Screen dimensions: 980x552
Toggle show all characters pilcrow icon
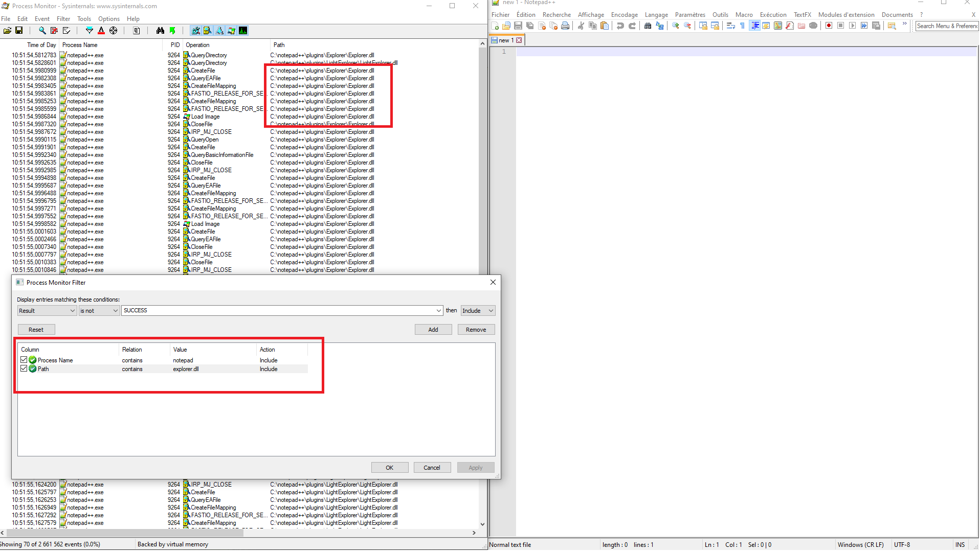click(x=743, y=26)
